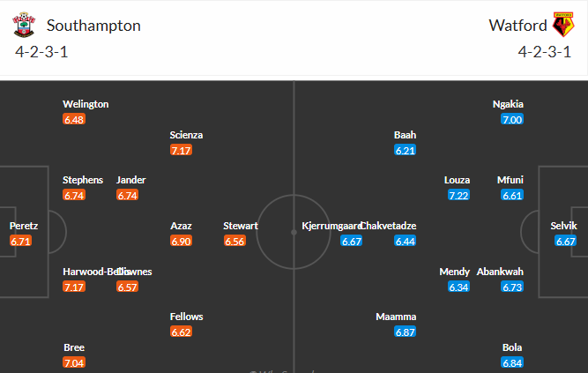Select Watford striker Kjerrumgaard
The height and width of the screenshot is (373, 588).
pyautogui.click(x=331, y=226)
